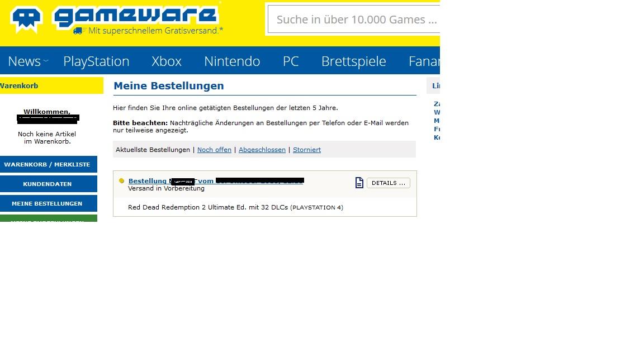This screenshot has width=644, height=362.
Task: Expand the News menu dropdown arrow
Action: click(x=46, y=61)
